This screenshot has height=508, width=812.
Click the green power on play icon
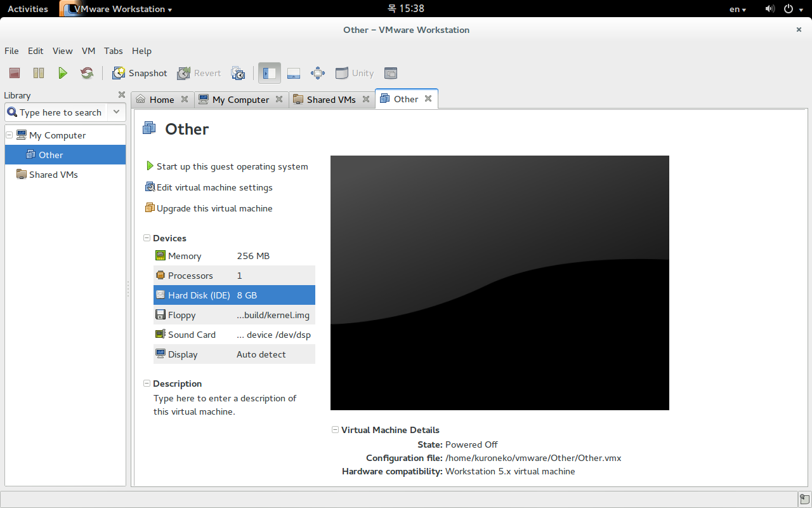[x=62, y=73]
